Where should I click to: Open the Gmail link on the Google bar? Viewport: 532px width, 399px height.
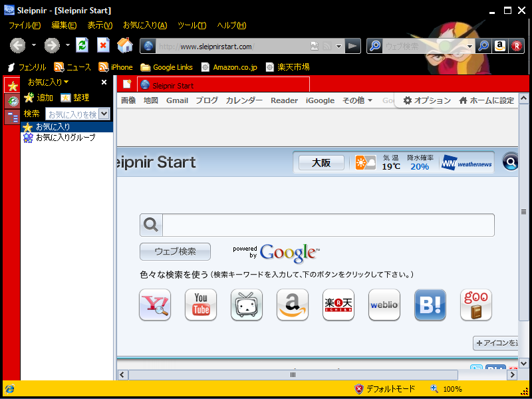[x=177, y=100]
